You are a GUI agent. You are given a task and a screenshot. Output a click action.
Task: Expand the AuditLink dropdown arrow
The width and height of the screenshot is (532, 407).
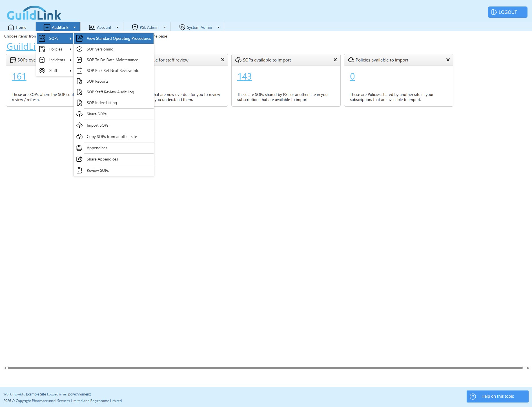point(75,27)
